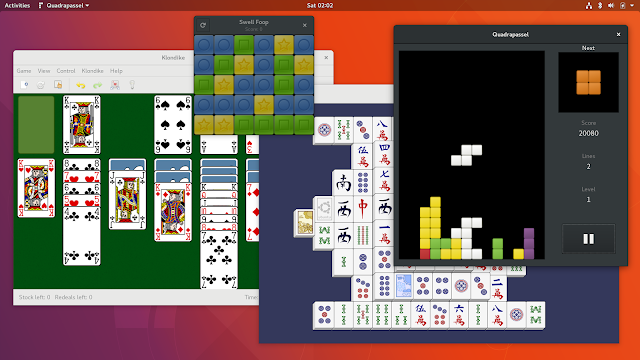Undo the last move with the yellow arrow
This screenshot has height=360, width=640.
80,85
